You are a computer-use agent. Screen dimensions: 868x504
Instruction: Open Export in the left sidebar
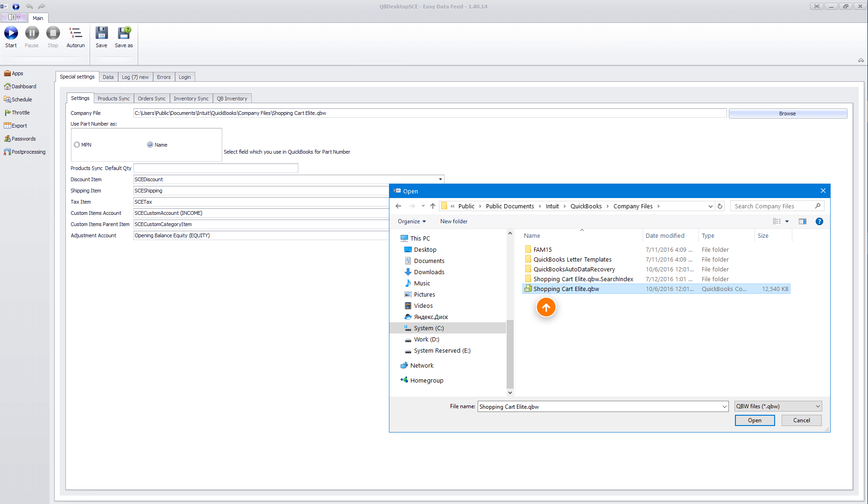15,126
